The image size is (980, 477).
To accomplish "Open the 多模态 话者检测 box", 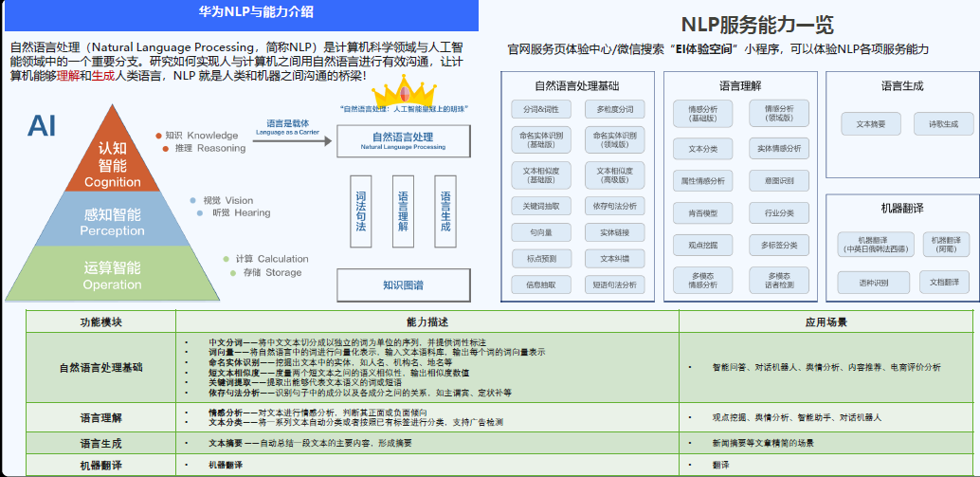I will 779,280.
